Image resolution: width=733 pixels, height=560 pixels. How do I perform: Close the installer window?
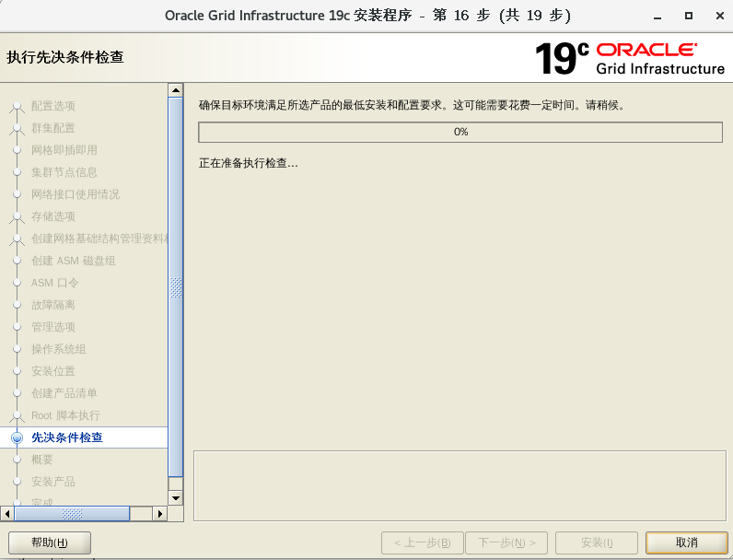coord(720,16)
